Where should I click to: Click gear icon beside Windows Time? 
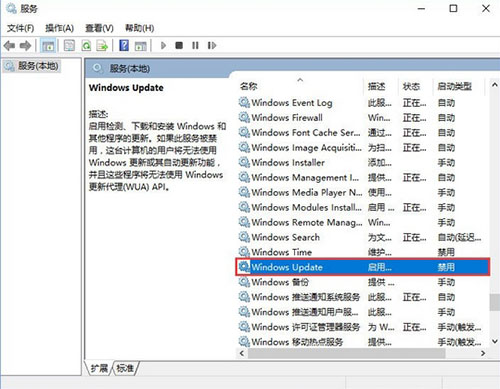[244, 252]
